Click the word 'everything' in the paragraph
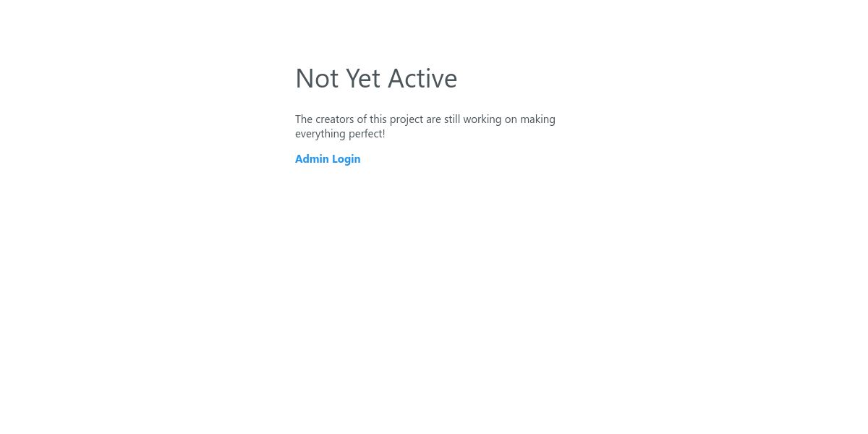The width and height of the screenshot is (868, 434). [x=320, y=134]
